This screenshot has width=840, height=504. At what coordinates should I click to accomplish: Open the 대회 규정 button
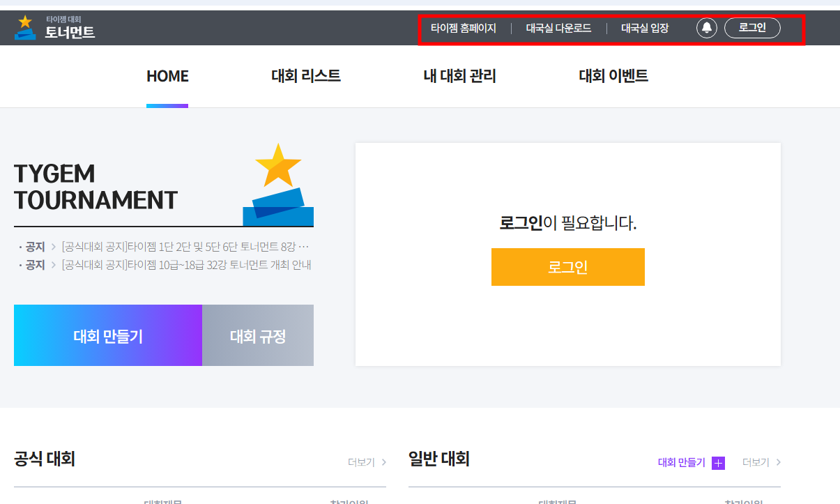(258, 335)
